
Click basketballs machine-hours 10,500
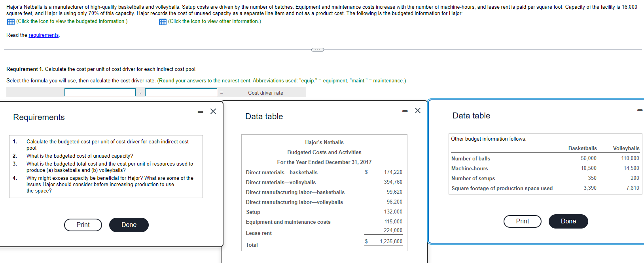(589, 168)
